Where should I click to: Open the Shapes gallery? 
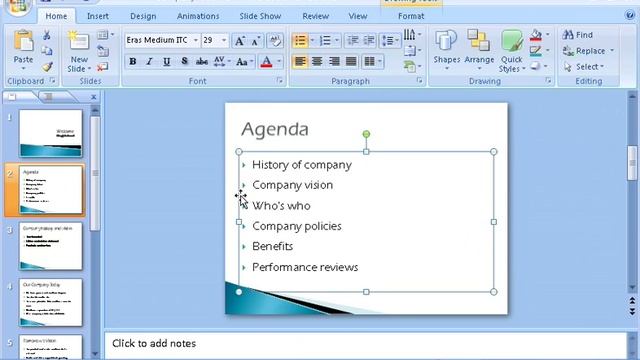pyautogui.click(x=446, y=51)
